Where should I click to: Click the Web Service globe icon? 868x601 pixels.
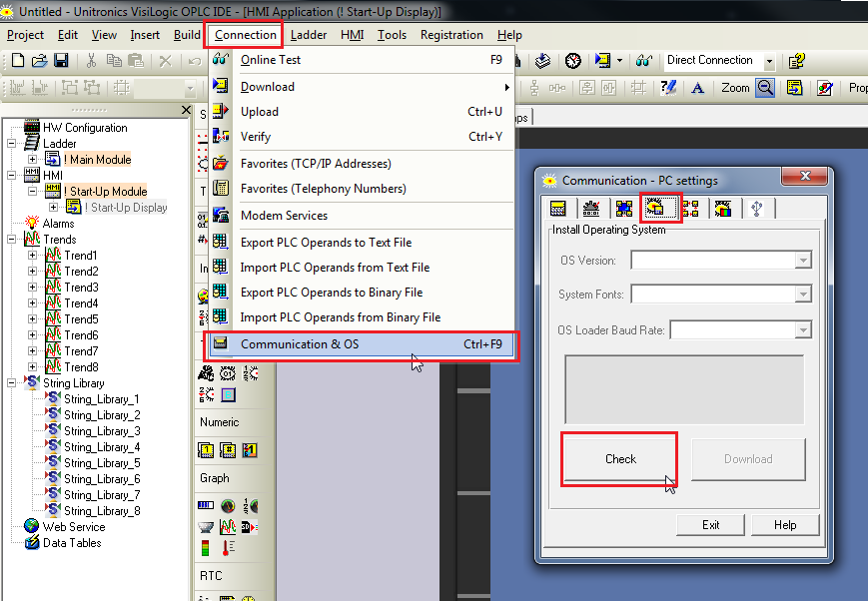(x=32, y=526)
